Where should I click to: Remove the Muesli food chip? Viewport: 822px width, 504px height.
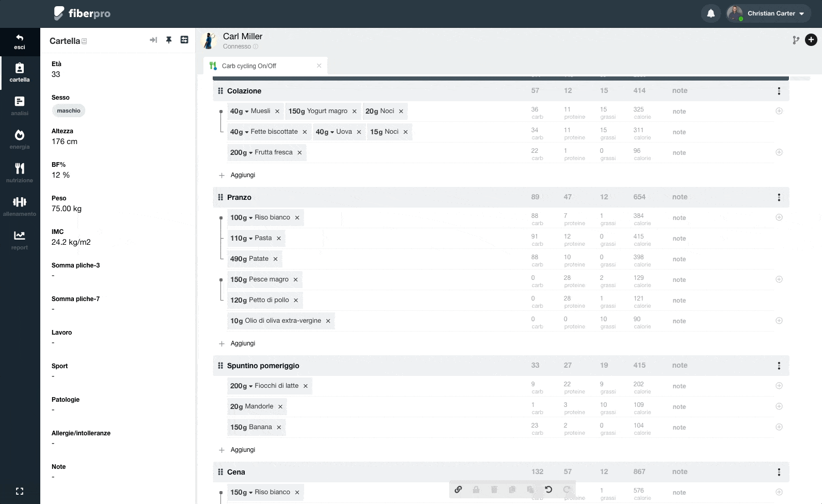pyautogui.click(x=277, y=111)
